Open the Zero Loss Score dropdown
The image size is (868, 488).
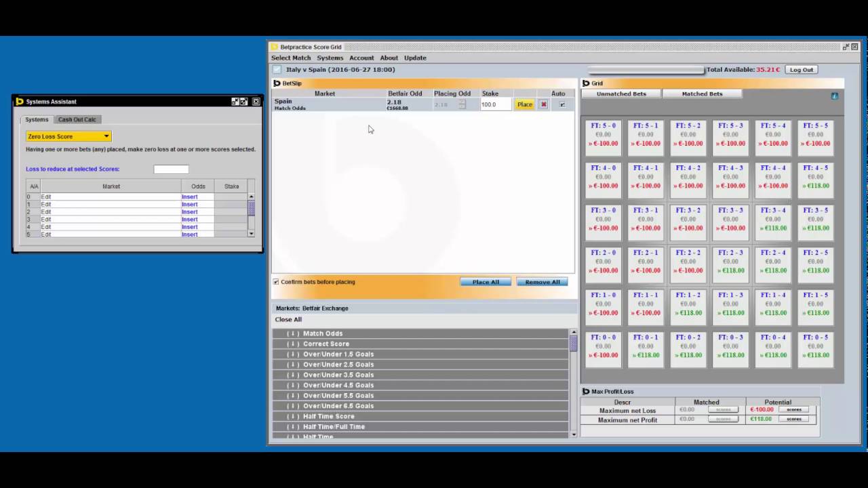(68, 136)
